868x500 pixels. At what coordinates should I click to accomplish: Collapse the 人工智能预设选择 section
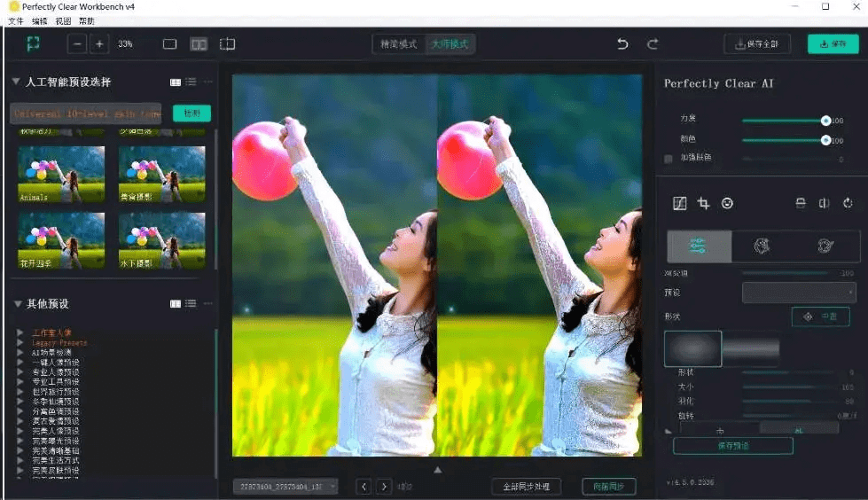[x=16, y=82]
